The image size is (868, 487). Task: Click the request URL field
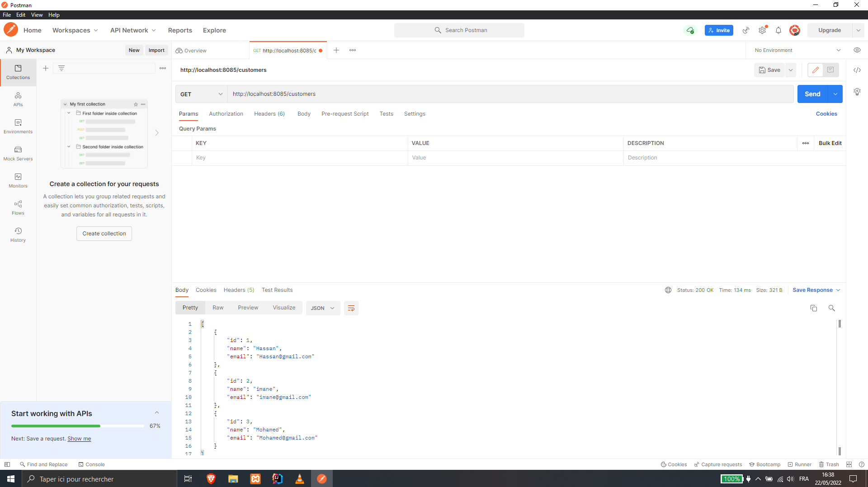coord(407,94)
